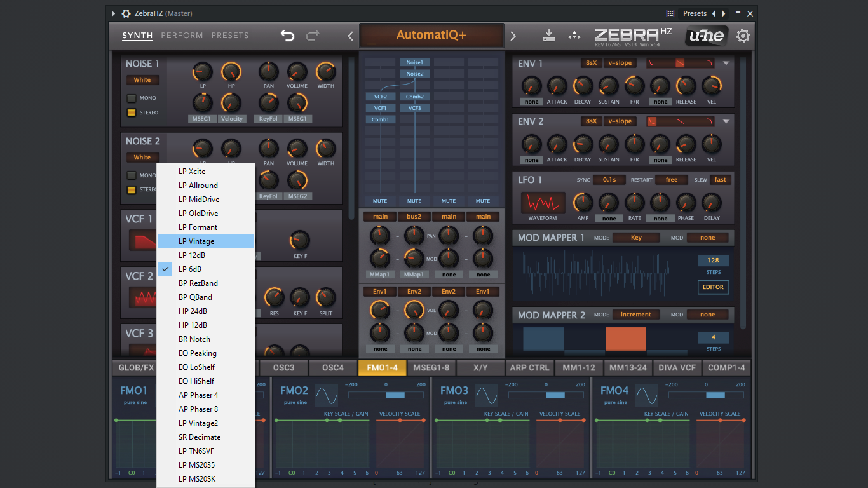This screenshot has height=488, width=868.
Task: Click the ENV 1 attack knob
Action: pos(557,86)
